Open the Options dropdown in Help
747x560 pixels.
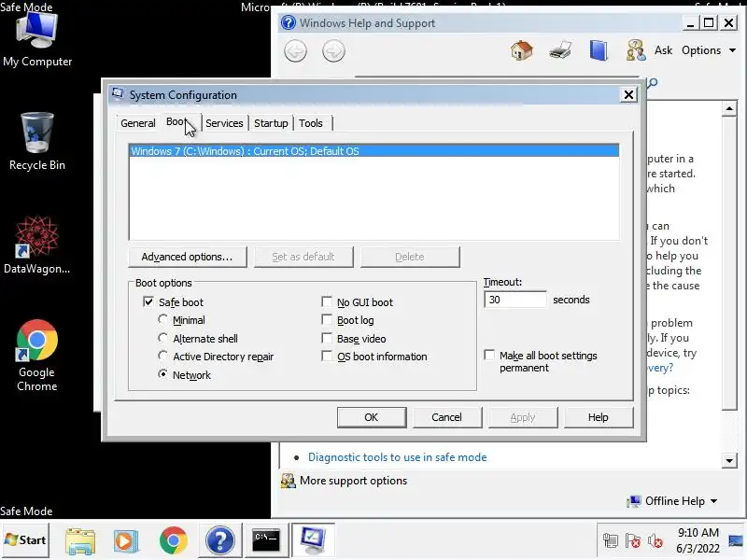coord(709,50)
